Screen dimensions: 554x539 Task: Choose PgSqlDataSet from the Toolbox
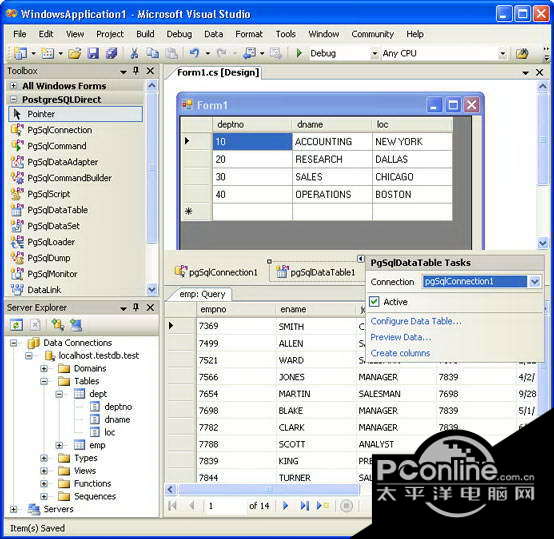pos(53,226)
